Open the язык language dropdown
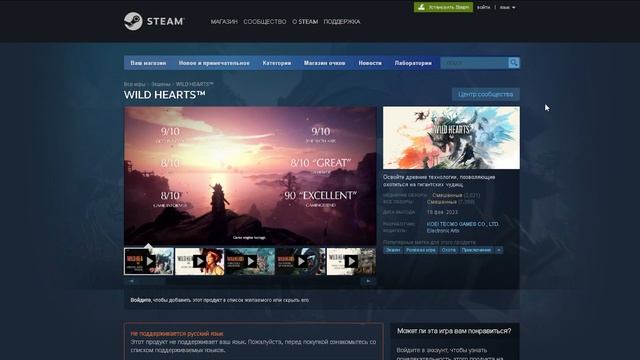The width and height of the screenshot is (640, 360). [507, 7]
